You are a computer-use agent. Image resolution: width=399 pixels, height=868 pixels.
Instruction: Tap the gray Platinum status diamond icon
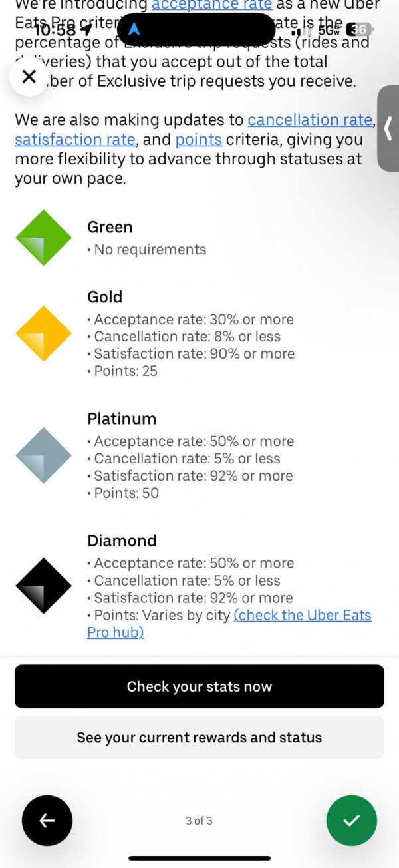tap(43, 455)
